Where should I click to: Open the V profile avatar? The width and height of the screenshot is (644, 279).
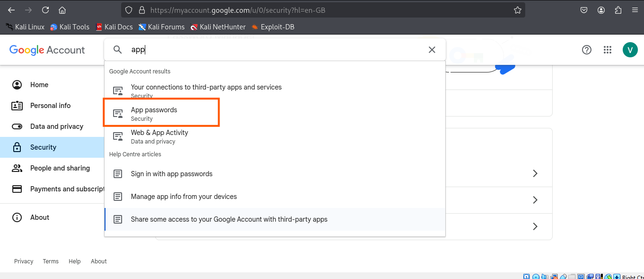click(630, 50)
